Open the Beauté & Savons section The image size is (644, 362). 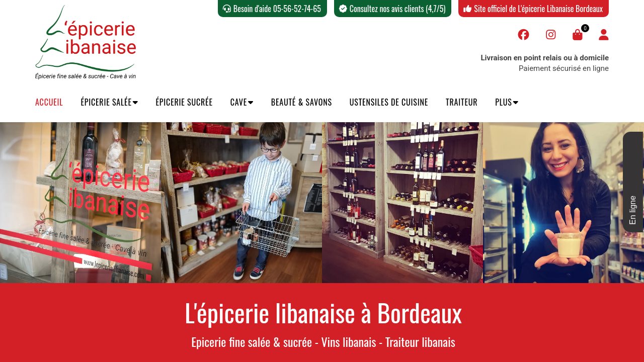pyautogui.click(x=301, y=102)
